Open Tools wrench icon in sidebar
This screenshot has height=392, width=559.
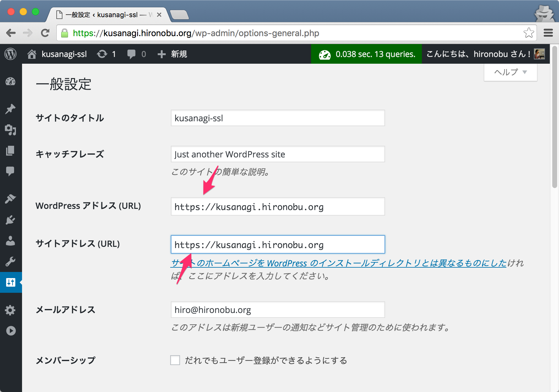(x=10, y=262)
